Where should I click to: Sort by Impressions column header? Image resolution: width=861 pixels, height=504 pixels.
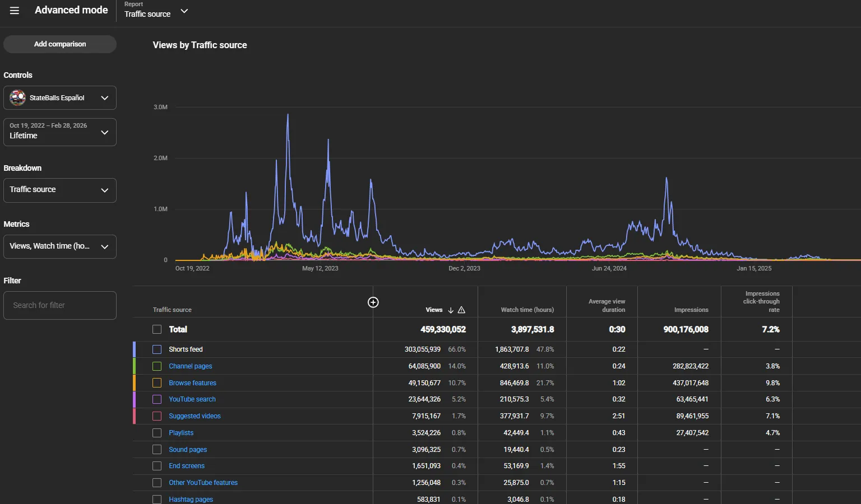click(x=691, y=310)
